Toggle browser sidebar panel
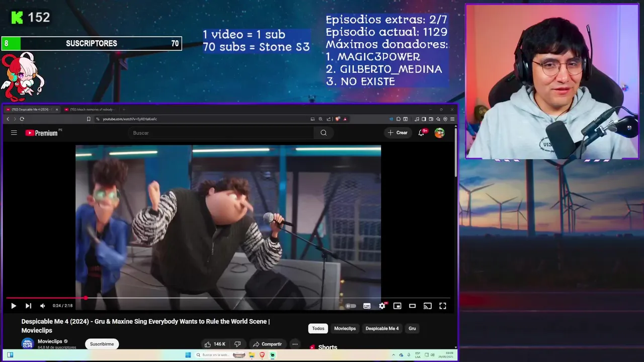The width and height of the screenshot is (644, 362). (x=424, y=119)
